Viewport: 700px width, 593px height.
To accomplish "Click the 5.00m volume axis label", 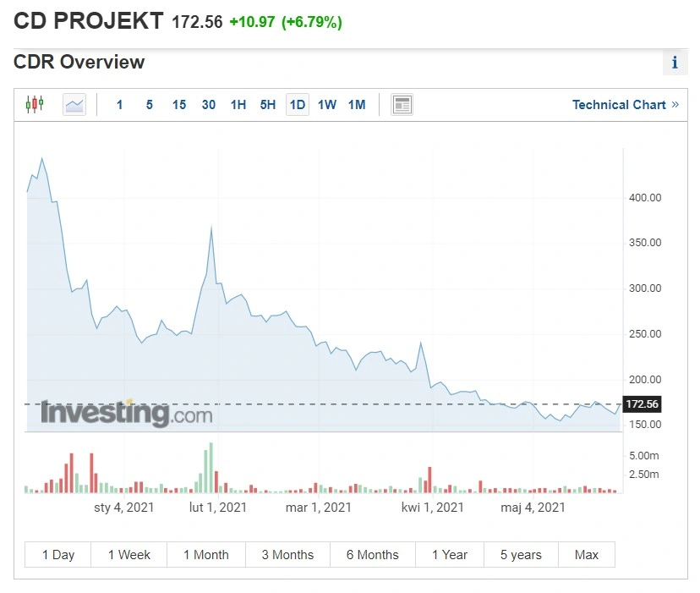I will coord(643,455).
